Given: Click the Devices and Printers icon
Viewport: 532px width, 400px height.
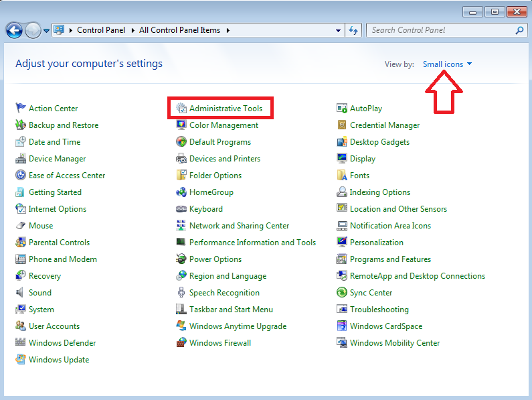Looking at the screenshot, I should coord(181,158).
